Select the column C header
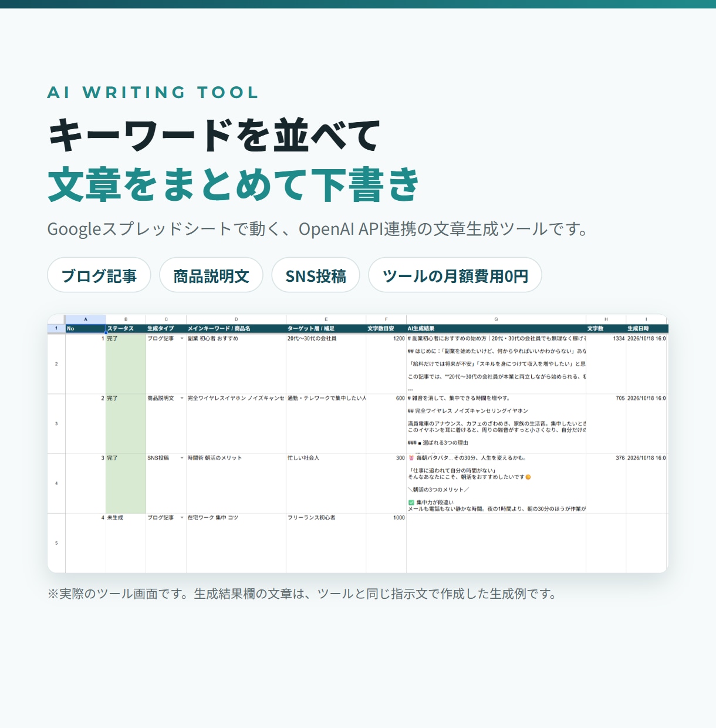This screenshot has width=716, height=728. click(x=166, y=319)
